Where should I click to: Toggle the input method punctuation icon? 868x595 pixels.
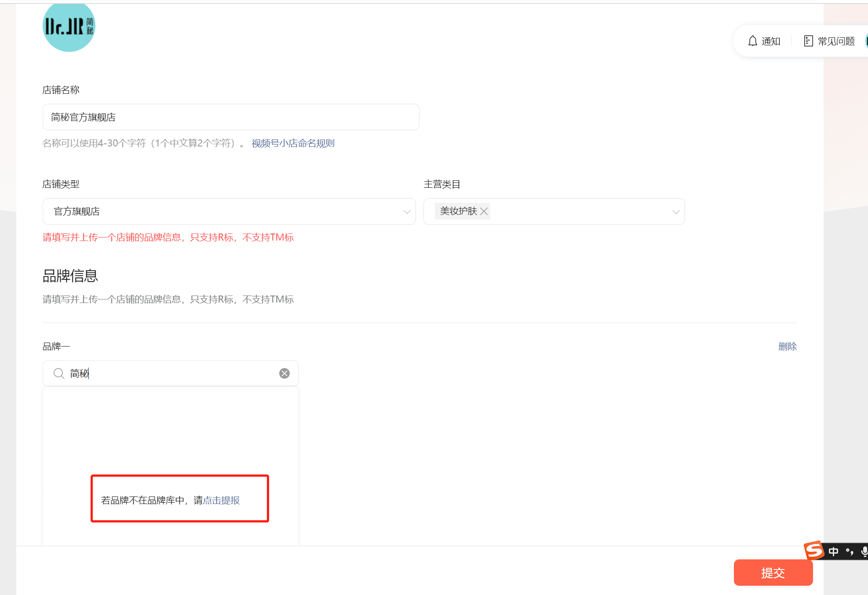tap(850, 551)
